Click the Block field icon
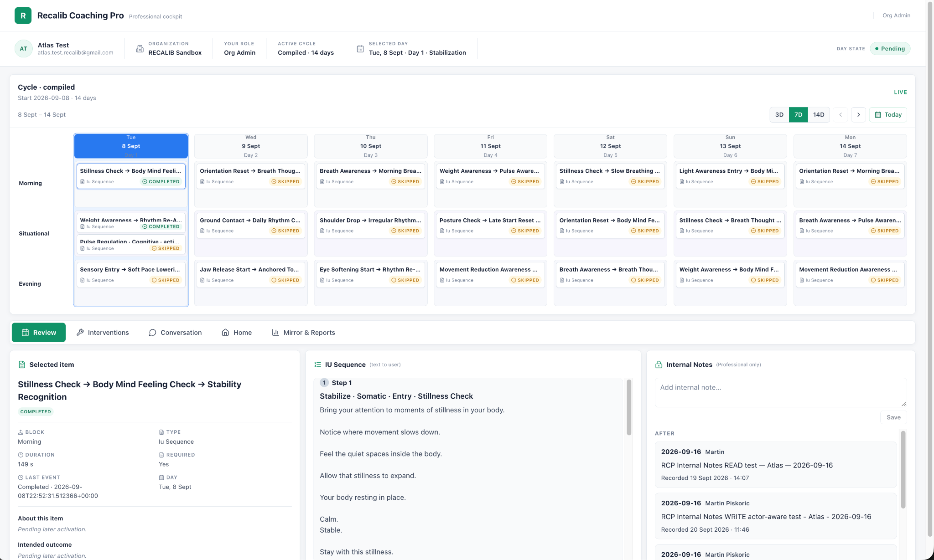The height and width of the screenshot is (560, 934). click(21, 432)
